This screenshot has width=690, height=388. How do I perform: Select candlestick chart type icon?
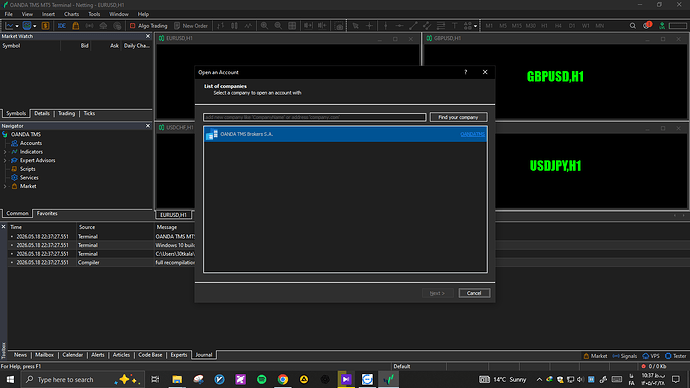pos(235,26)
